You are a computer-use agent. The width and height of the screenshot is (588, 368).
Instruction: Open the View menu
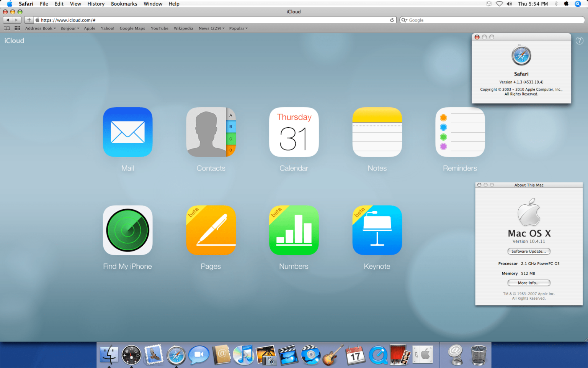[x=75, y=4]
